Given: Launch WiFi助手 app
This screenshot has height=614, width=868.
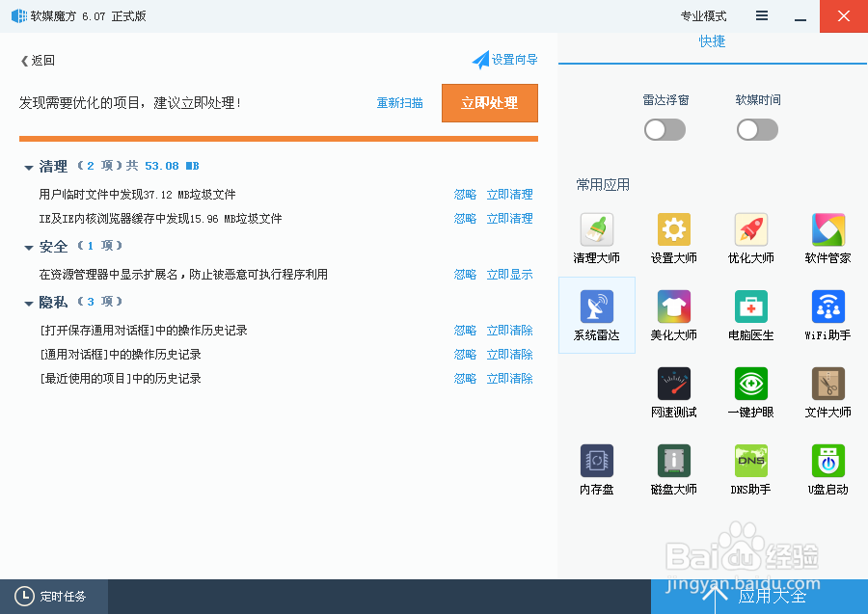Looking at the screenshot, I should (x=828, y=307).
